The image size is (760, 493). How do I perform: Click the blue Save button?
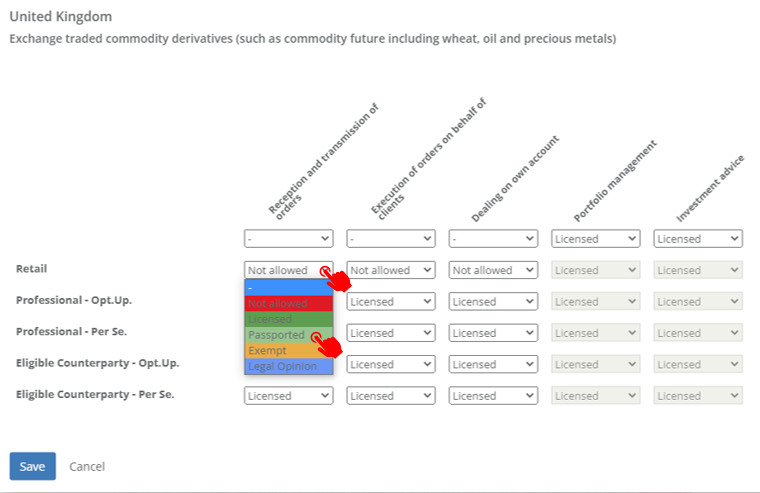coord(32,466)
